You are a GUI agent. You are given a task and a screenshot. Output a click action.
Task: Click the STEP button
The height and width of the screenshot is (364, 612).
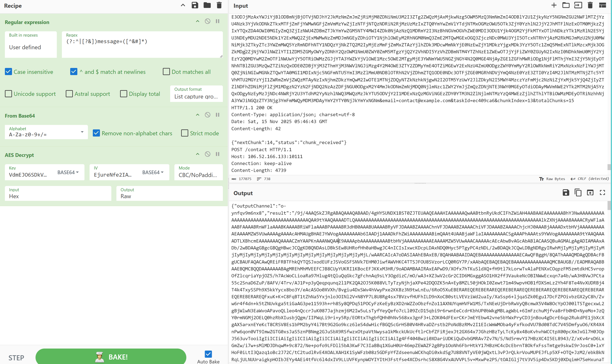coord(16,358)
